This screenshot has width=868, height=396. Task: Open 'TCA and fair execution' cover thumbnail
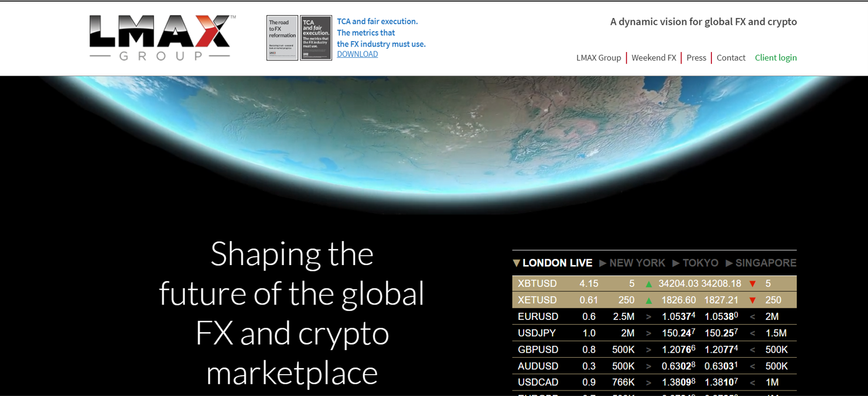click(316, 38)
